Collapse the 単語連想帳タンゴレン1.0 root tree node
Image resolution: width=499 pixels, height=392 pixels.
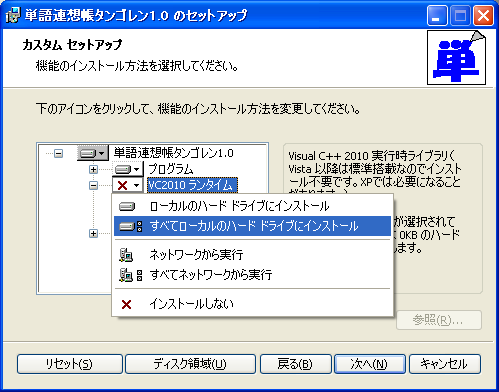click(59, 154)
